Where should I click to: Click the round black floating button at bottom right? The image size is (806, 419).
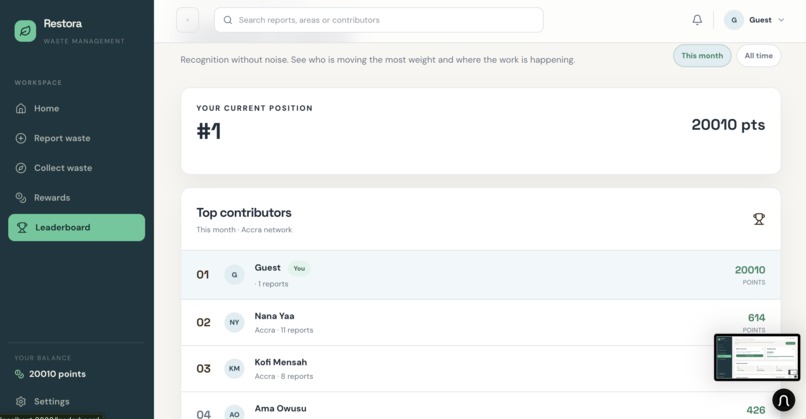(x=783, y=400)
